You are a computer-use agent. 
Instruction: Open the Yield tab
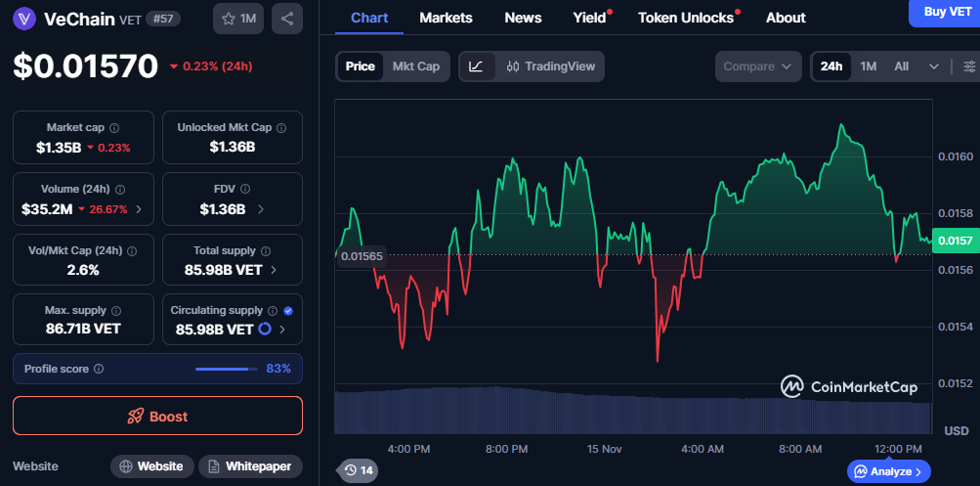589,18
